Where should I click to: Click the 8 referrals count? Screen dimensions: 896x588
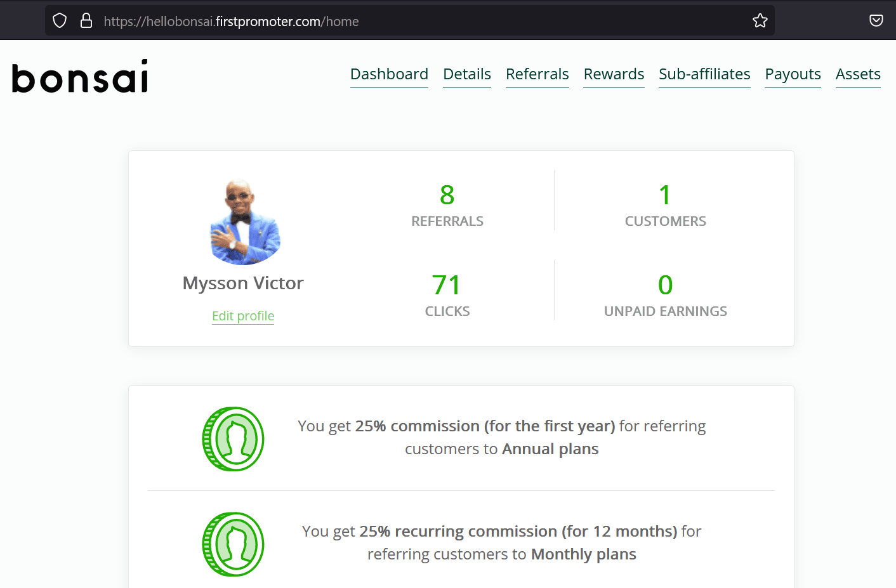pyautogui.click(x=447, y=195)
